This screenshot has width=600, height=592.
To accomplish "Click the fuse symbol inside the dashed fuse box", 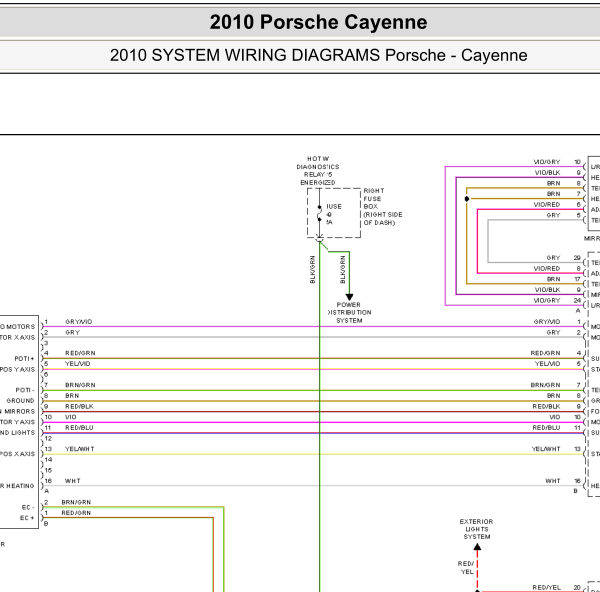I will (320, 214).
